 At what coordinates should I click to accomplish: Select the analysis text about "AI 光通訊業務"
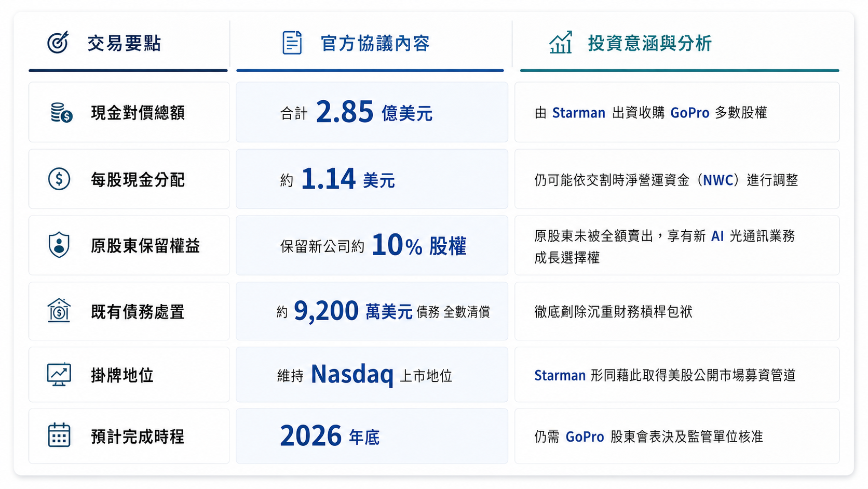665,247
